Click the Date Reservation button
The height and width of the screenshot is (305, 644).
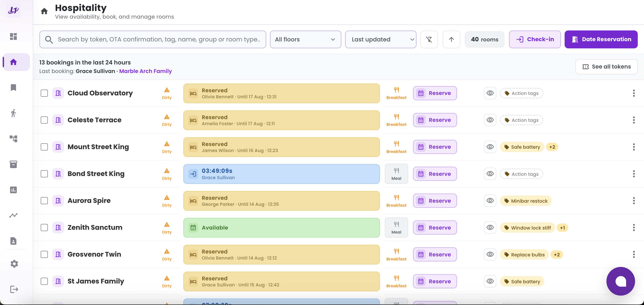pos(601,39)
